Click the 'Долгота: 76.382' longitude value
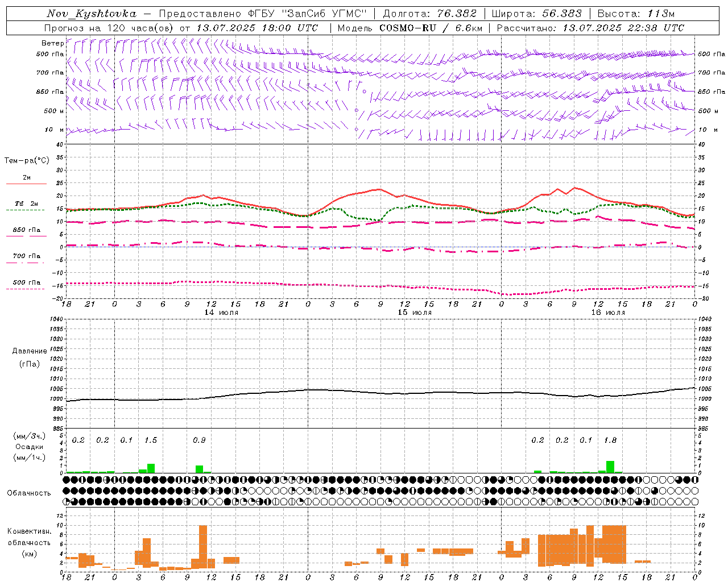The image size is (728, 582). point(429,14)
